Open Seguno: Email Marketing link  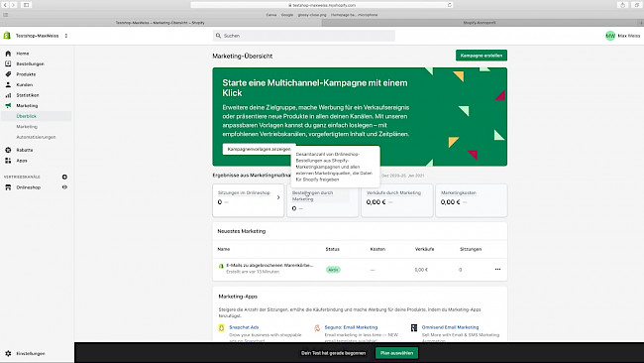click(351, 327)
